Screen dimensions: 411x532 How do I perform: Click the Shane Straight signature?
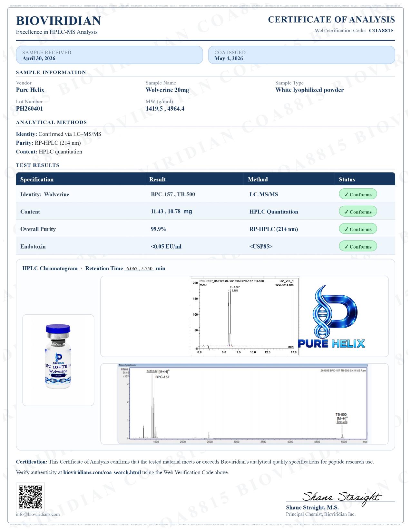pos(342,498)
